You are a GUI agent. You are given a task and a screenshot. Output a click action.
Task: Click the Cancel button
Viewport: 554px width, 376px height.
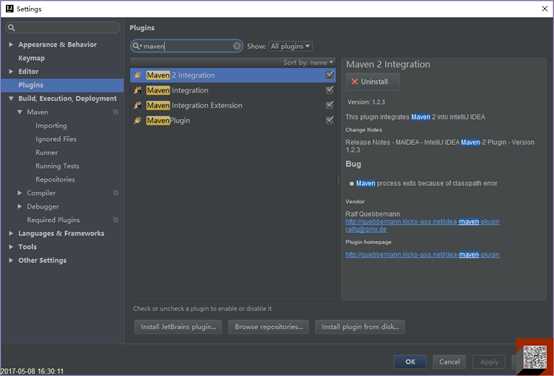pos(449,362)
